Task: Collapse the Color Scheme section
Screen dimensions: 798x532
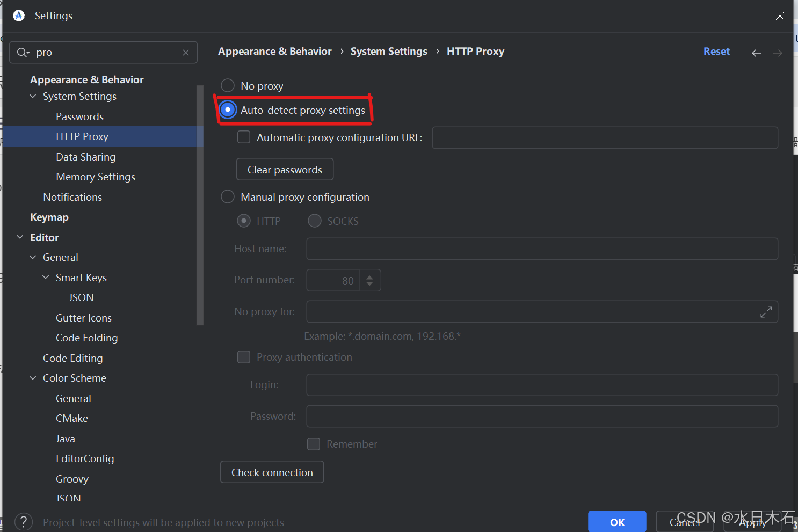Action: coord(32,378)
